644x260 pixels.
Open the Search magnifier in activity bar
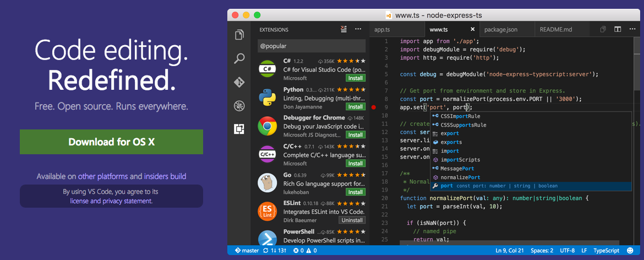click(x=239, y=59)
